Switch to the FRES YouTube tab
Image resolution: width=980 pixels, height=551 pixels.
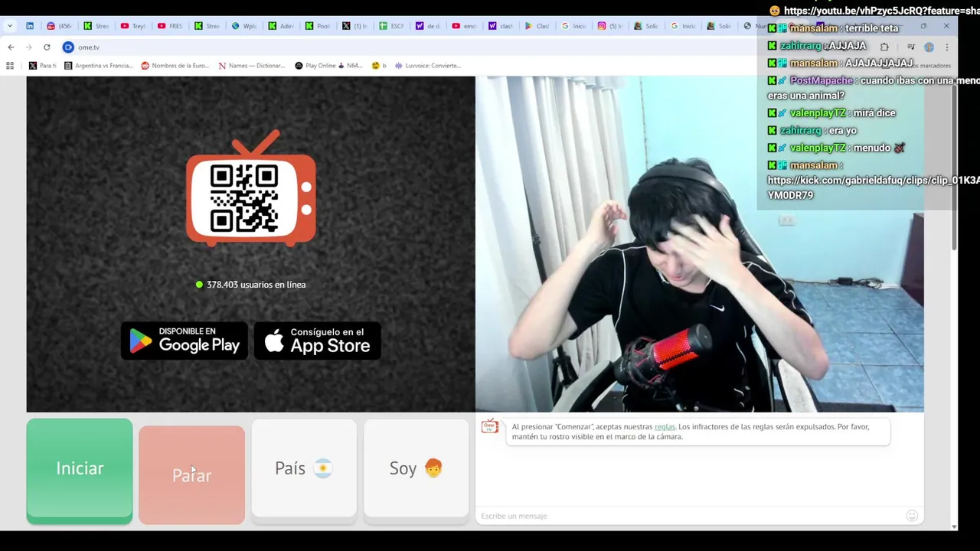pos(169,26)
